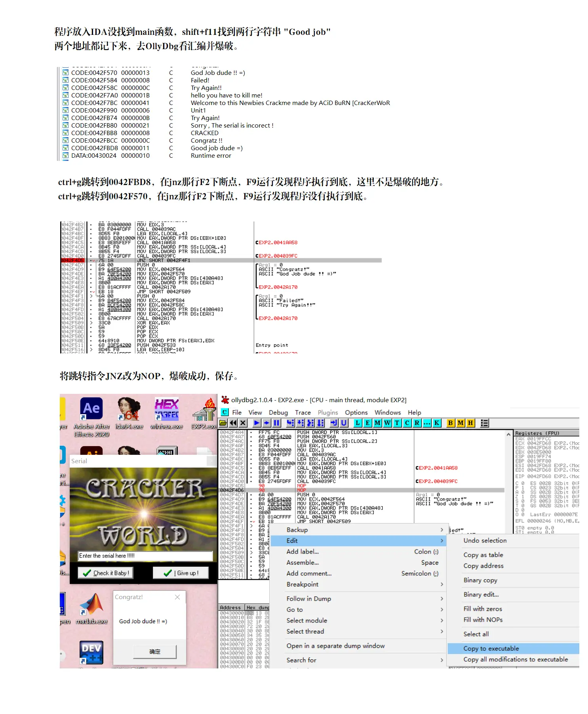588x714 pixels.
Task: Expand the Follow in Dump submenu arrow
Action: click(442, 598)
